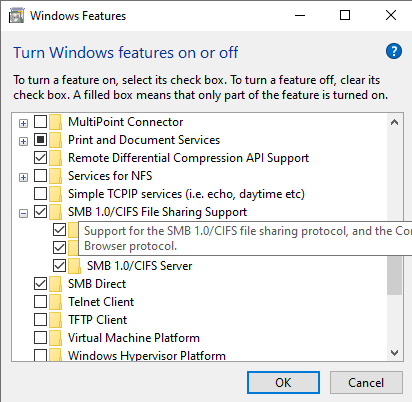
Task: Select the Telnet Client label
Action: (101, 302)
